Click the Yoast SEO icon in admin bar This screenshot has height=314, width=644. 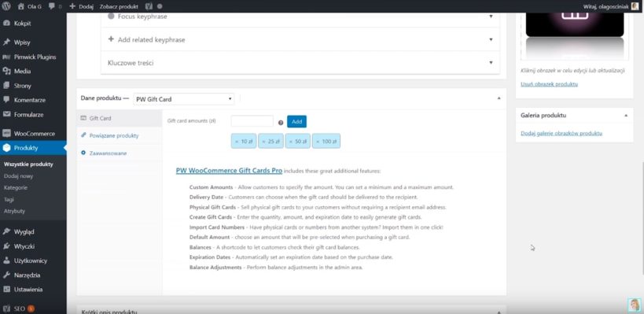149,6
